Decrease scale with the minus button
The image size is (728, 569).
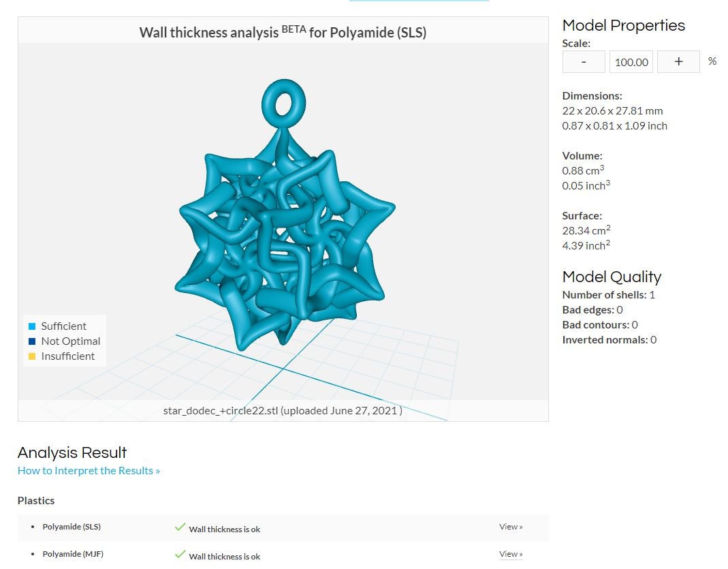(x=584, y=62)
